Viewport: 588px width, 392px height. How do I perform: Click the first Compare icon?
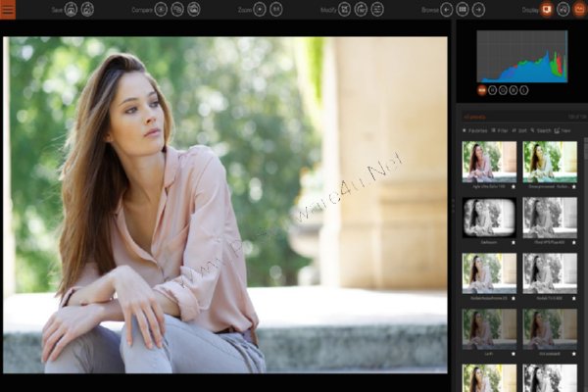(161, 10)
